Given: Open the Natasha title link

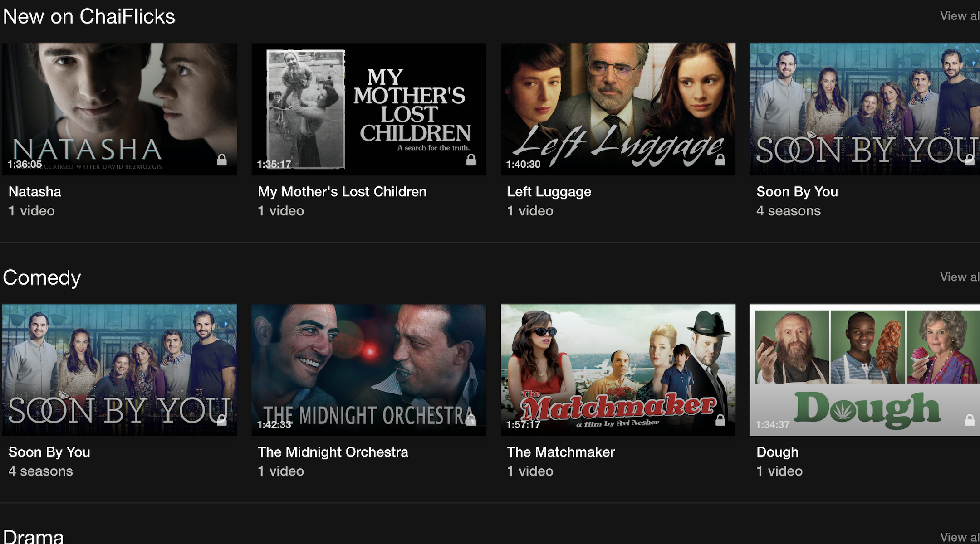Looking at the screenshot, I should point(35,192).
